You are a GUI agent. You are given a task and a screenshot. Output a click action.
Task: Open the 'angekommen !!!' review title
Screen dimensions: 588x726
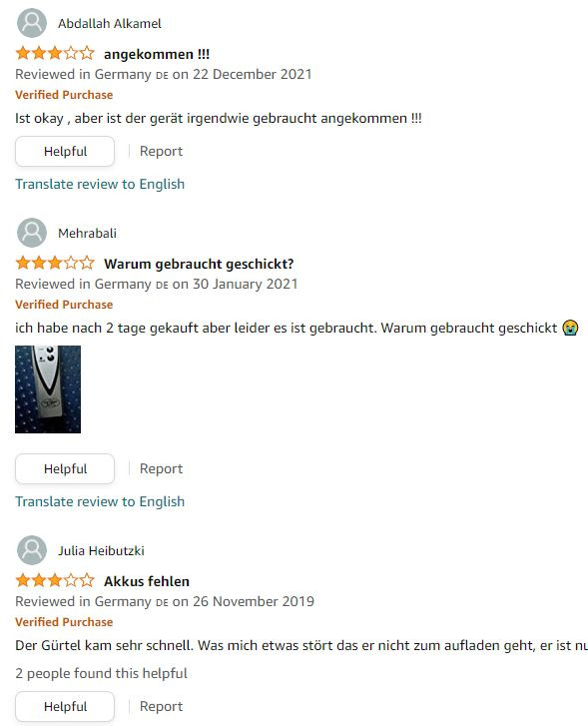pyautogui.click(x=157, y=54)
